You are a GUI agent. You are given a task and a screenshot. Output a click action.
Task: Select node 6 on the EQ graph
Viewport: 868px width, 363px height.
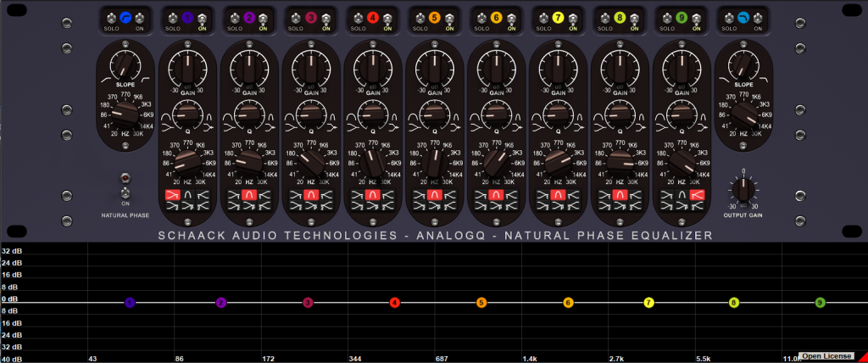point(568,303)
